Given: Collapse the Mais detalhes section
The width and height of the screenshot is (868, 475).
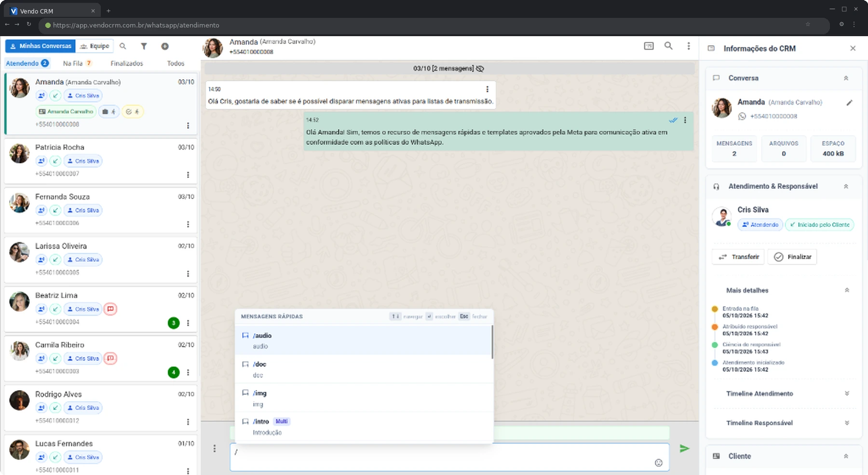Looking at the screenshot, I should click(x=847, y=290).
